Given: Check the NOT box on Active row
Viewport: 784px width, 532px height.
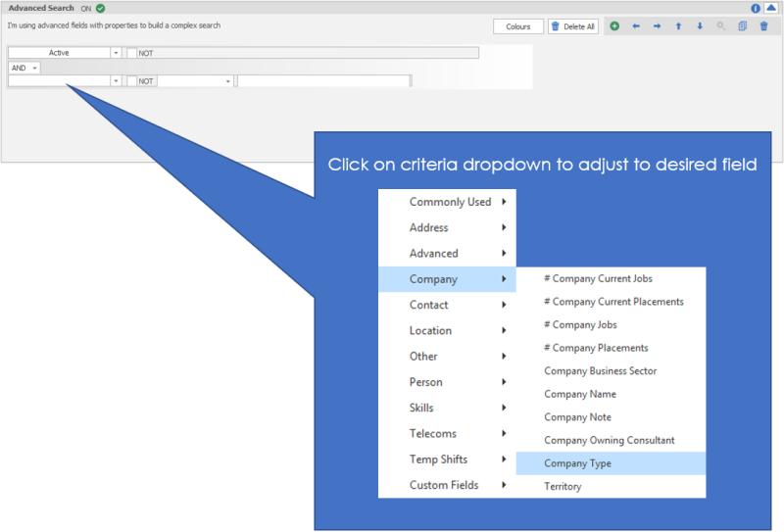Looking at the screenshot, I should pyautogui.click(x=131, y=53).
